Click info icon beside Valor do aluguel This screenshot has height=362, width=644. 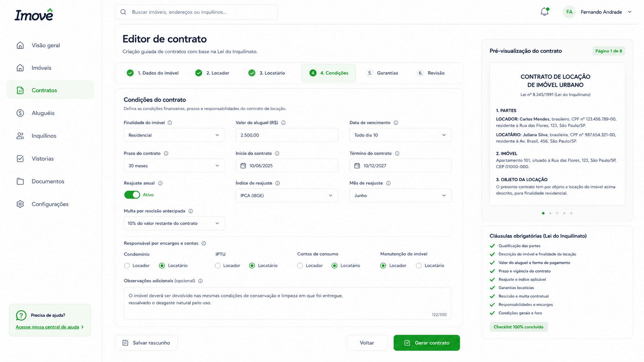point(283,123)
